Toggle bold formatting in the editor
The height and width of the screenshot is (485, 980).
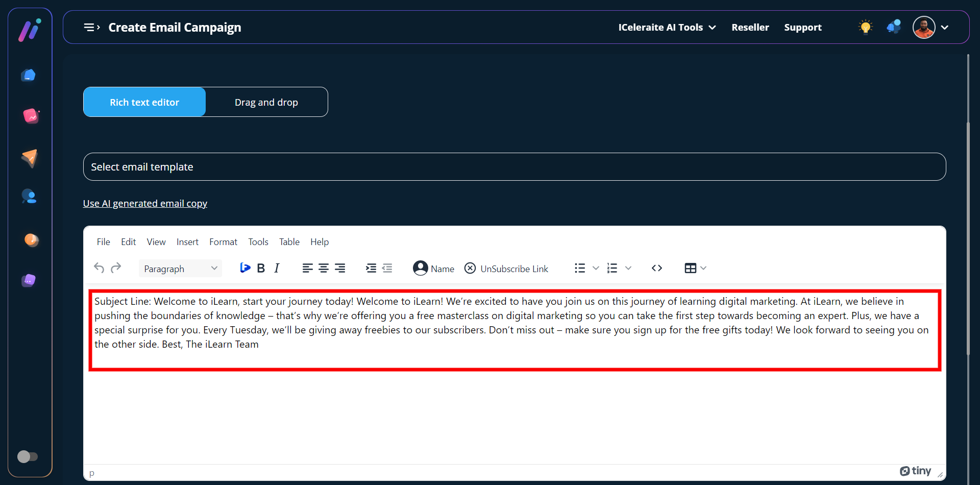coord(261,268)
